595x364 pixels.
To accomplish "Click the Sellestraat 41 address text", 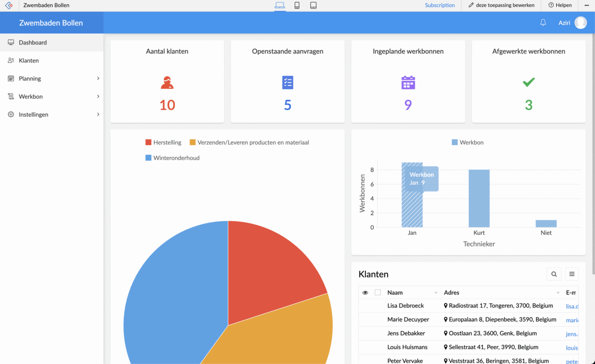I will pyautogui.click(x=493, y=348).
